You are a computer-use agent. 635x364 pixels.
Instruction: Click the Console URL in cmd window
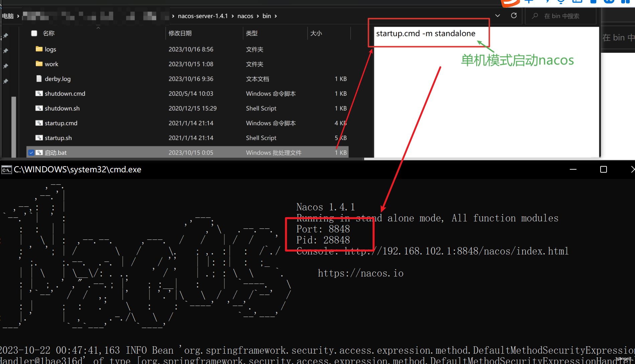click(x=456, y=251)
